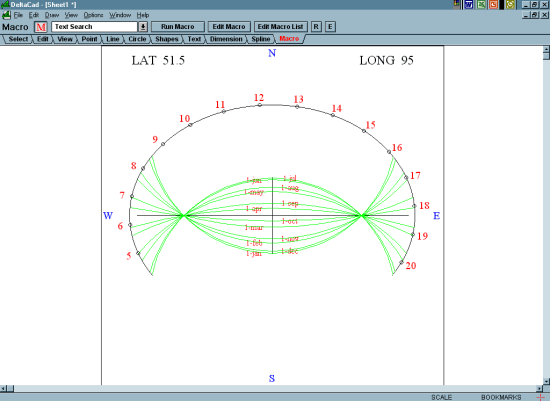Switch to the Dimension tab
The height and width of the screenshot is (401, 550).
226,39
